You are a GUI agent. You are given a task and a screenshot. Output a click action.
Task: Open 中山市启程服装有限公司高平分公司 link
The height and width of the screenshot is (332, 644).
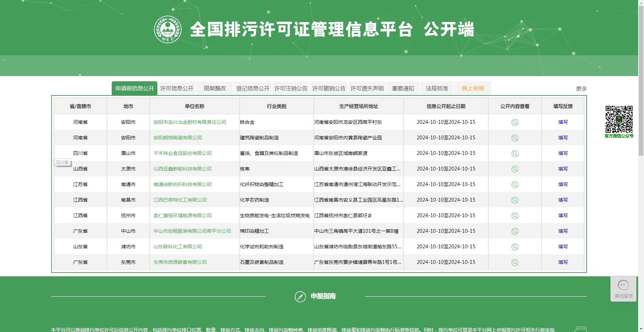coord(192,231)
